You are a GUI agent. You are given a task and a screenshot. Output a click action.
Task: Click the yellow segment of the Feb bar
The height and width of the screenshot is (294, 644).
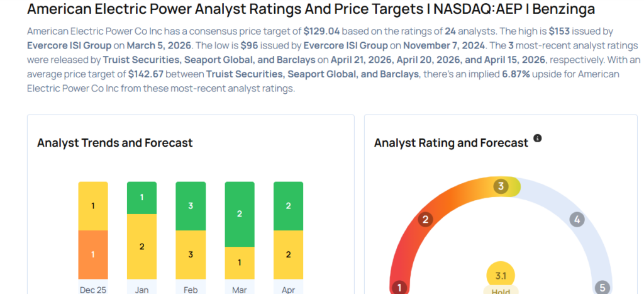191,254
